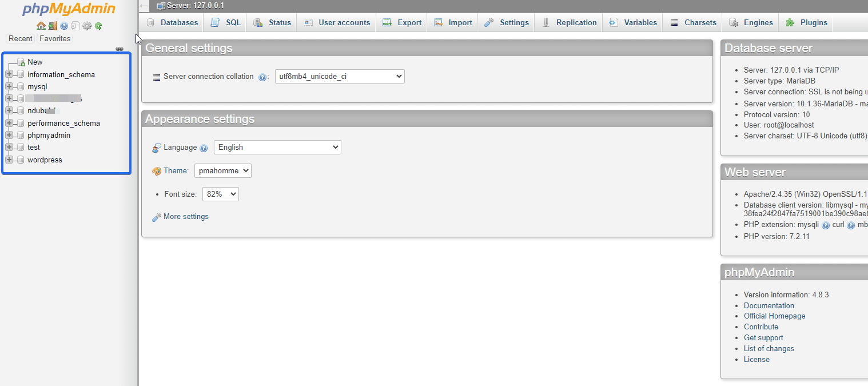Open the Server connection collation dropdown
This screenshot has width=868, height=386.
point(340,76)
